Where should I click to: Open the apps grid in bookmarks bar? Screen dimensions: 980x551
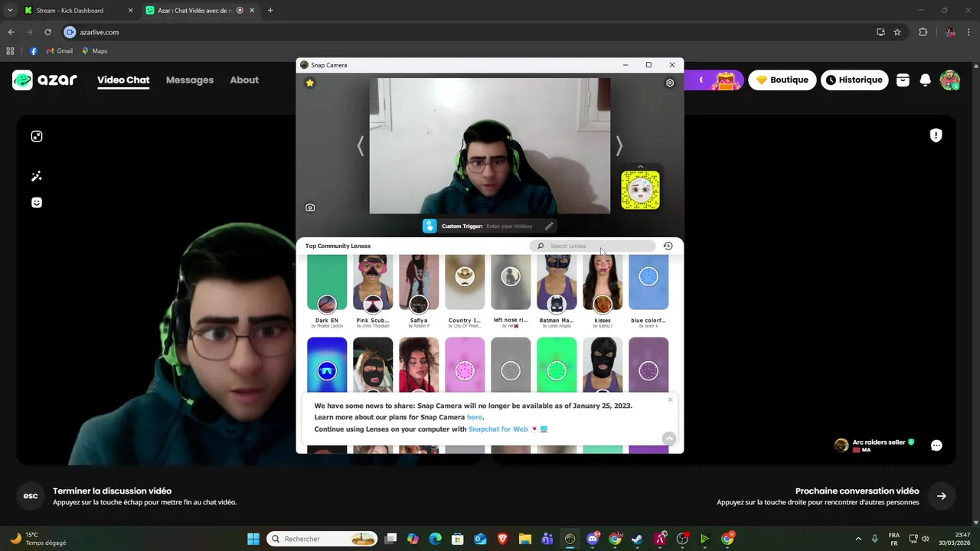point(10,51)
